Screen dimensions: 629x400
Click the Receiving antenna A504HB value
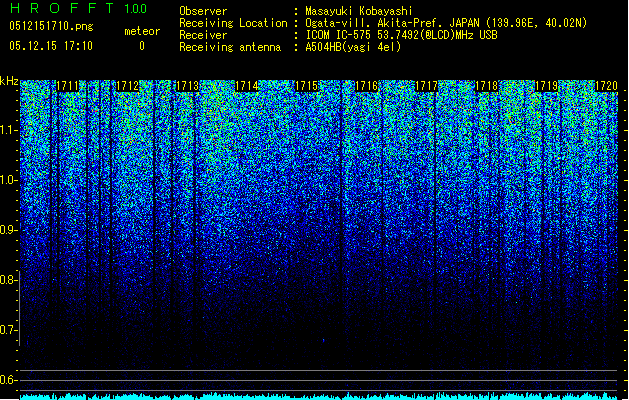353,47
